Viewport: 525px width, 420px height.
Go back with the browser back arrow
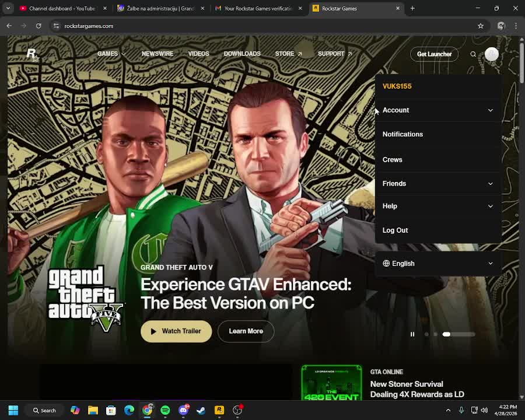tap(9, 26)
